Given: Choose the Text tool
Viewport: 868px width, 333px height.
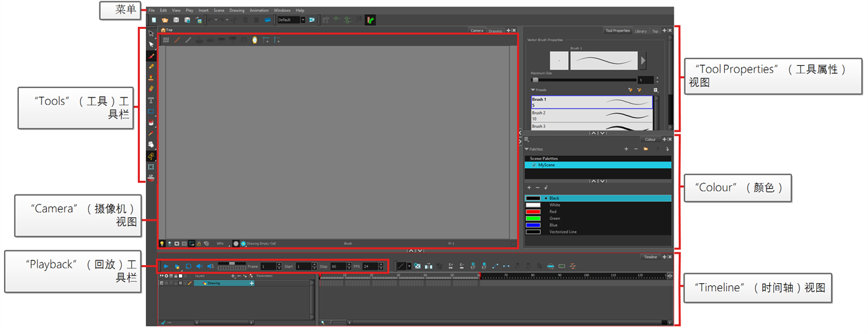Looking at the screenshot, I should coord(151,100).
